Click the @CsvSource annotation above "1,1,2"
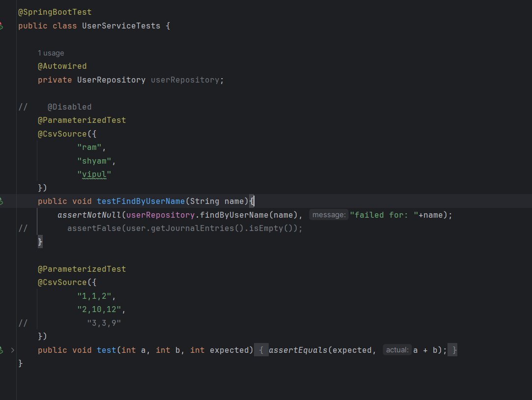The image size is (532, 400). point(62,282)
